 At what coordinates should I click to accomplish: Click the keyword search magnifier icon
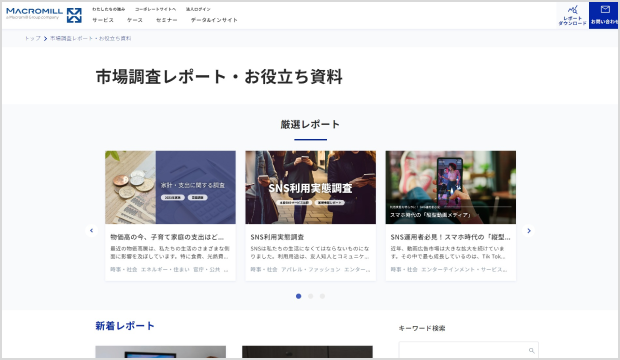(531, 351)
